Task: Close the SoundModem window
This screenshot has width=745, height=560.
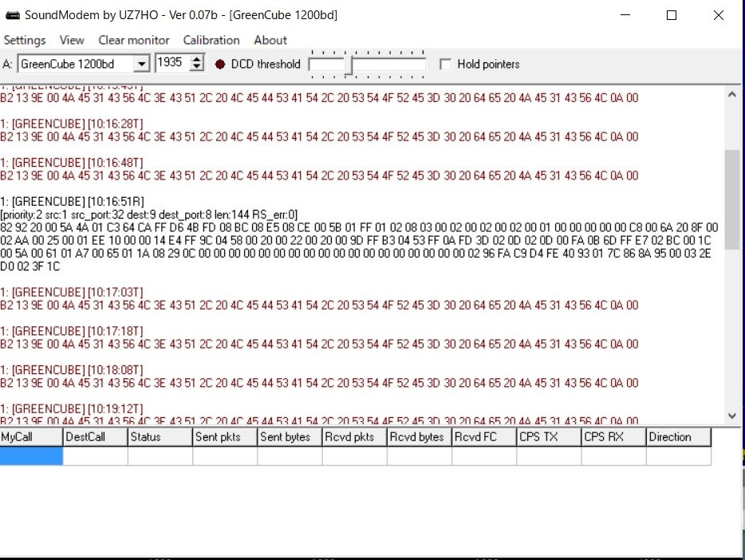Action: pos(719,15)
